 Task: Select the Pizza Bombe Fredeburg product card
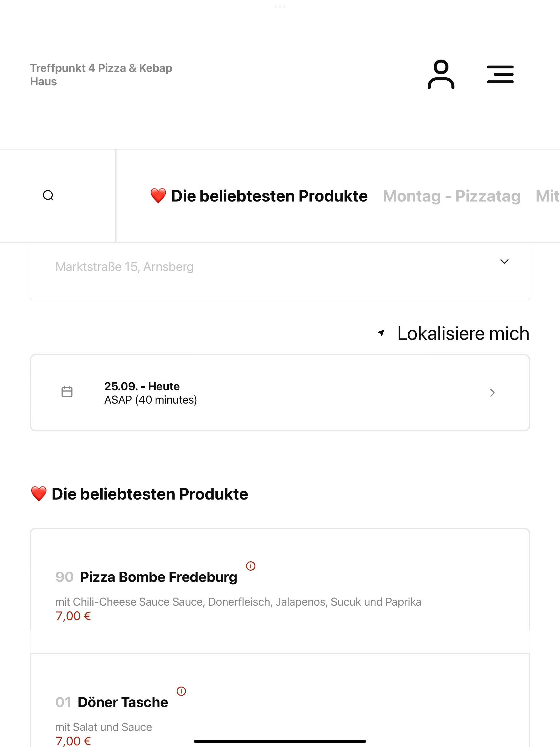(x=280, y=591)
